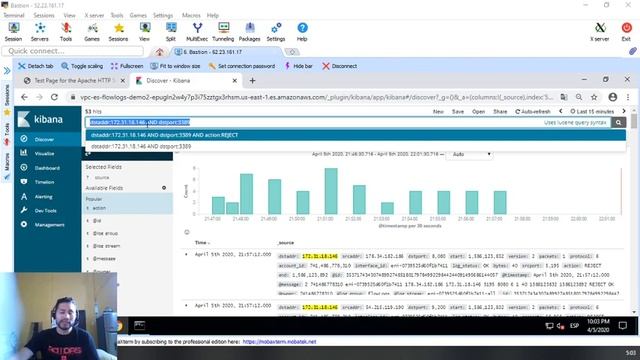This screenshot has height=360, width=640.
Task: Shift time range forward with right chevron
Action: click(x=624, y=111)
